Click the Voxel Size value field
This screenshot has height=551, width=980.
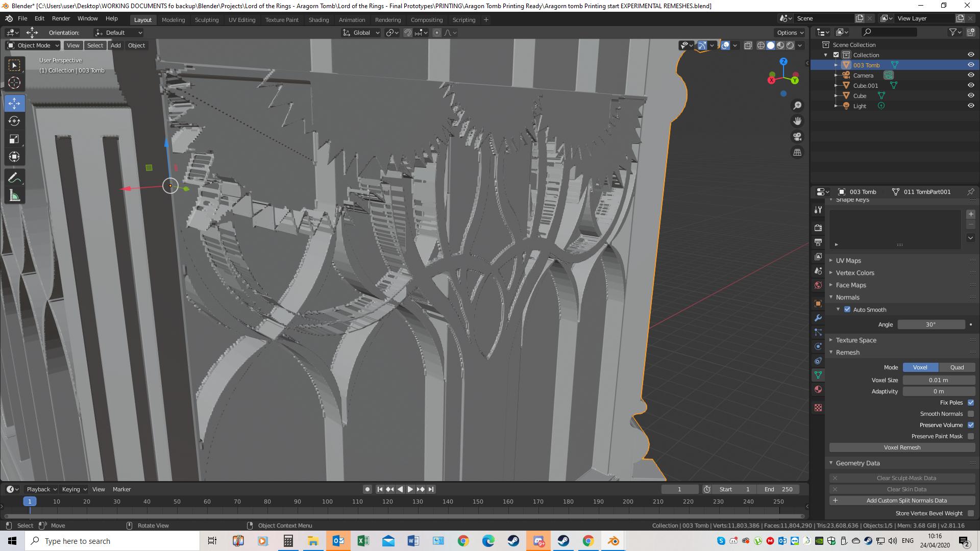click(x=938, y=380)
